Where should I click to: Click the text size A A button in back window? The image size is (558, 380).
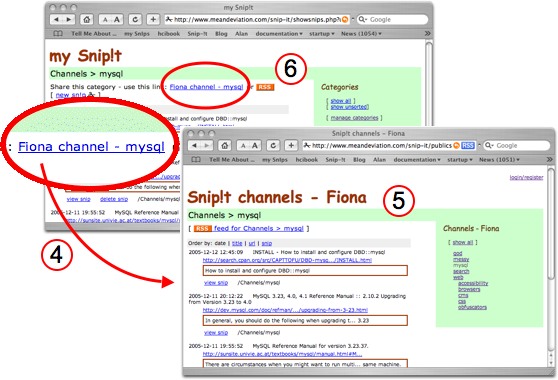tap(111, 20)
